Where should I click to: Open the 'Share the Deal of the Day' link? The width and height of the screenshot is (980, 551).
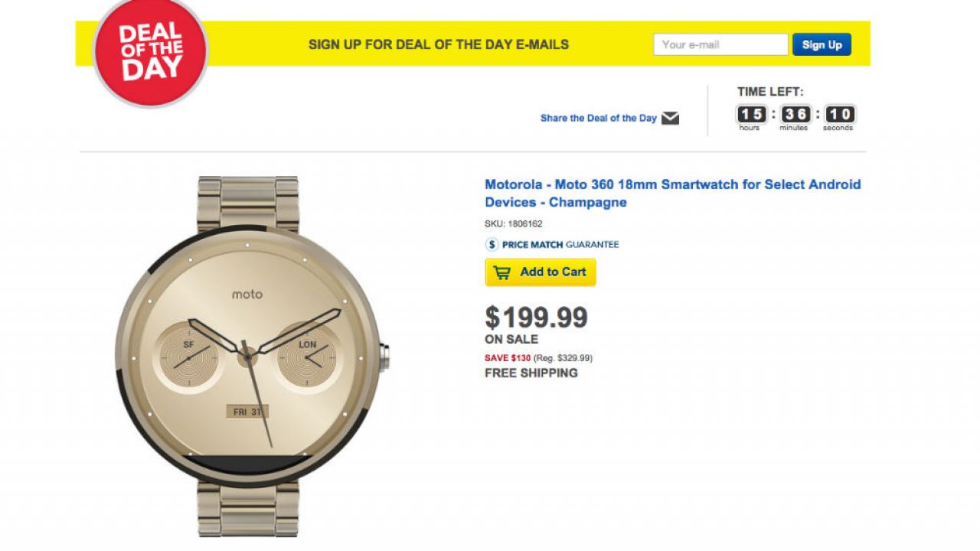598,118
